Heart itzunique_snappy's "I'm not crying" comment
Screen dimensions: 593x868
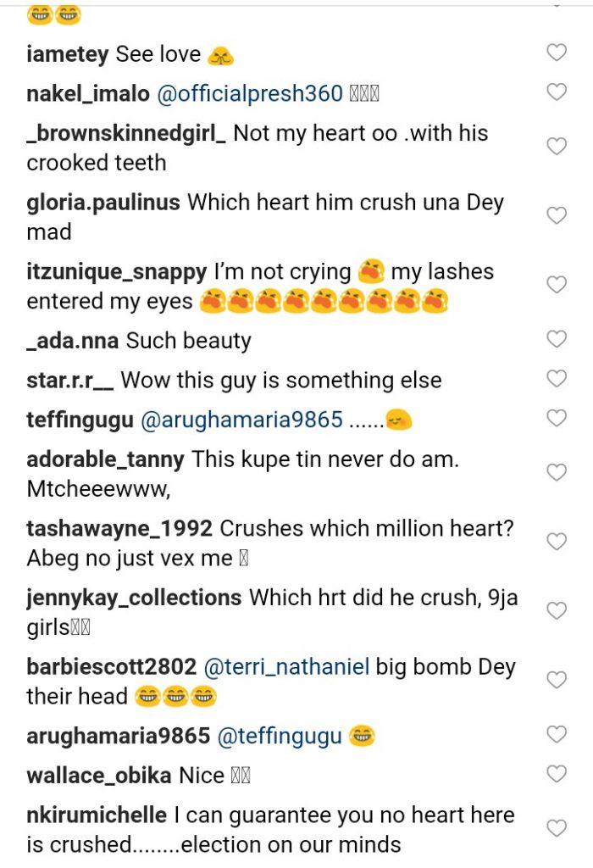pyautogui.click(x=556, y=285)
